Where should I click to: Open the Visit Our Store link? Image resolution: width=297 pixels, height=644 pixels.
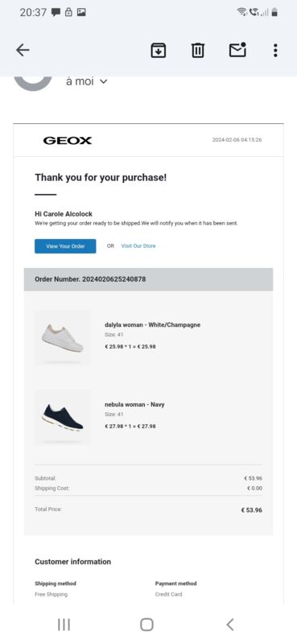138,246
